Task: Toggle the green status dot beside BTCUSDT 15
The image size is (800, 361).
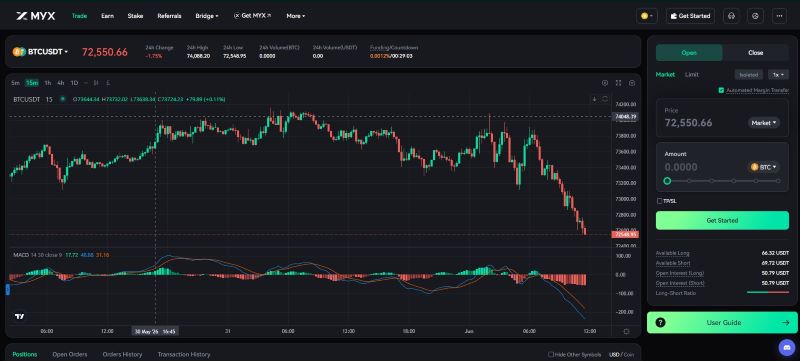Action: (62, 99)
